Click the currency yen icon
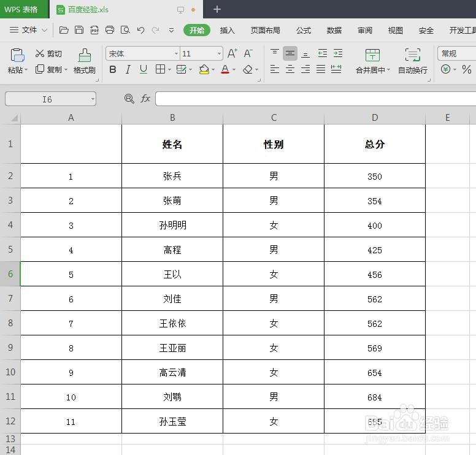The height and width of the screenshot is (455, 476). click(445, 69)
